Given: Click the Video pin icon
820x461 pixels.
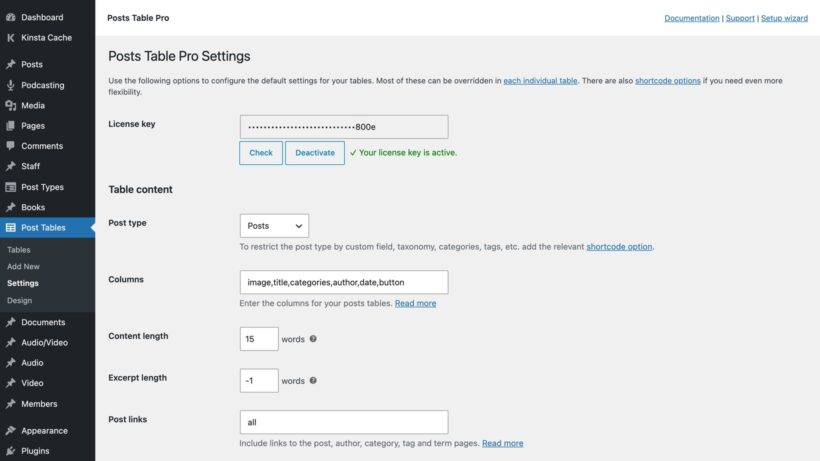Looking at the screenshot, I should pyautogui.click(x=10, y=383).
